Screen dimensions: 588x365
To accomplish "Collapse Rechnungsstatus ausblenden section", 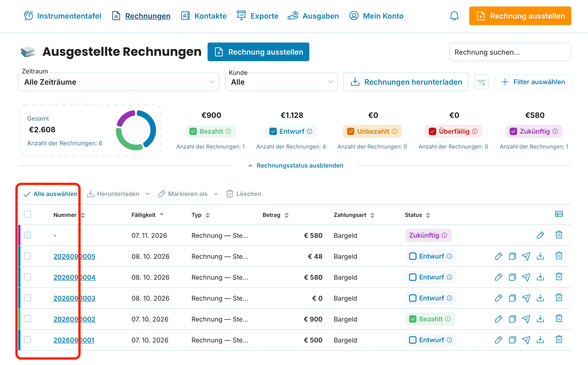I will 296,166.
